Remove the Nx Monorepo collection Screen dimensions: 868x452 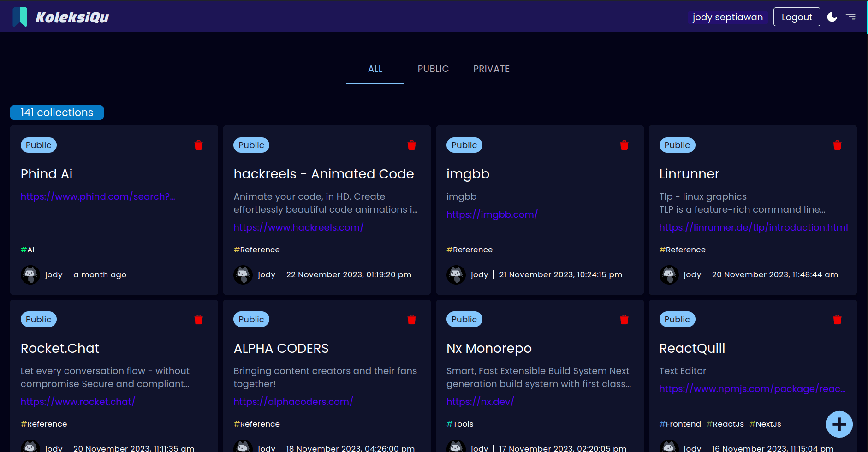tap(624, 320)
